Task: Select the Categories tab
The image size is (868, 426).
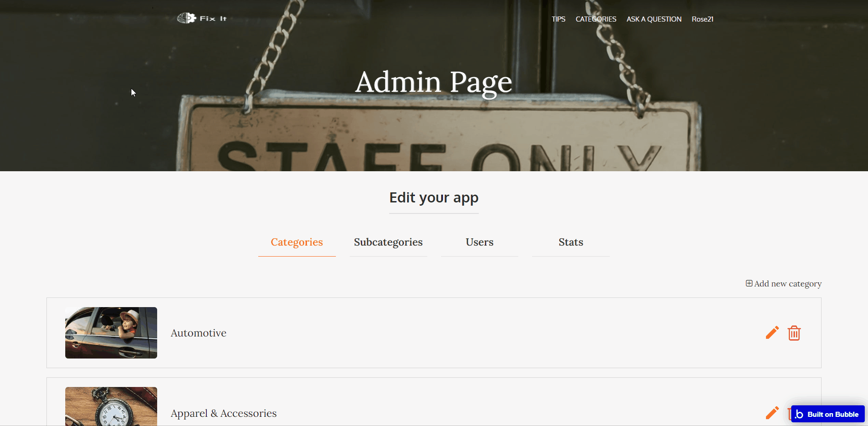Action: tap(297, 242)
